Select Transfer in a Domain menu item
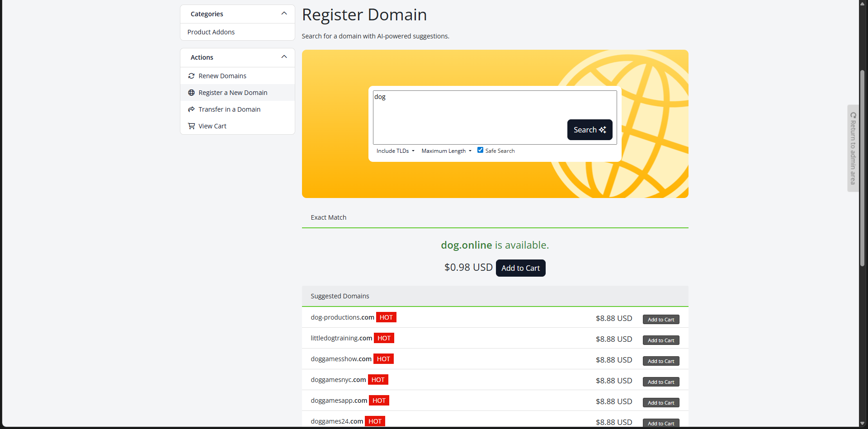 pos(229,109)
